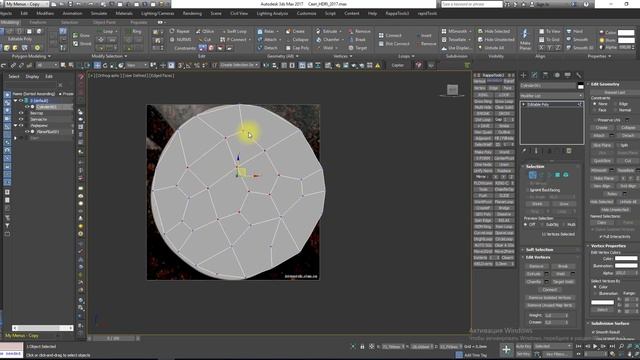This screenshot has height=360, width=640.
Task: Click NURMS icon in Edit ribbon
Action: point(180,40)
